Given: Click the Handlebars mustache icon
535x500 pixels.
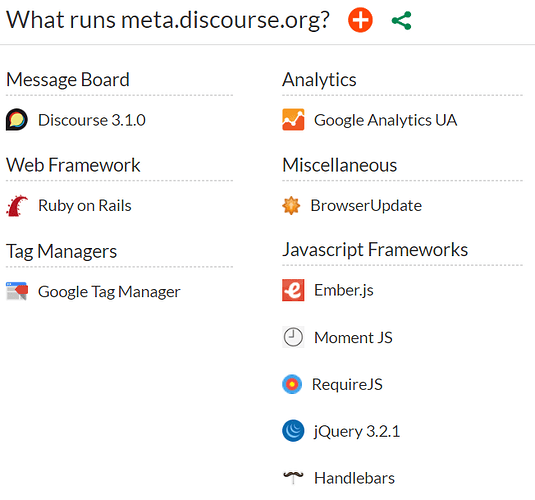Looking at the screenshot, I should (x=293, y=477).
